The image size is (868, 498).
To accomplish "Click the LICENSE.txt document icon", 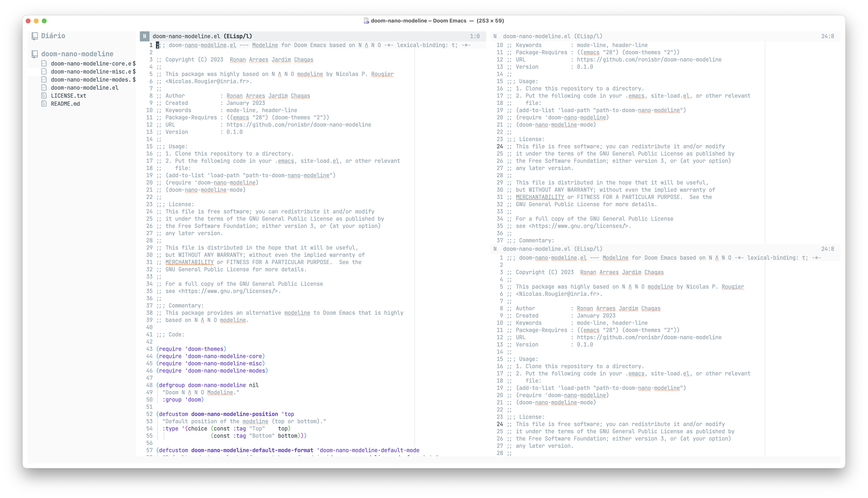I will pos(44,95).
